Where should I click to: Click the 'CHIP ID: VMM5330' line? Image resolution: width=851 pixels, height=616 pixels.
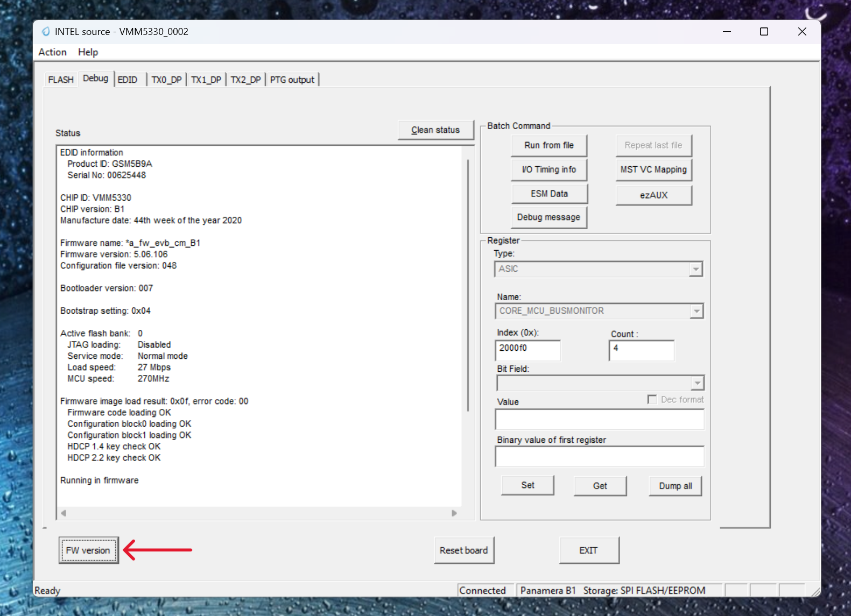pos(96,198)
